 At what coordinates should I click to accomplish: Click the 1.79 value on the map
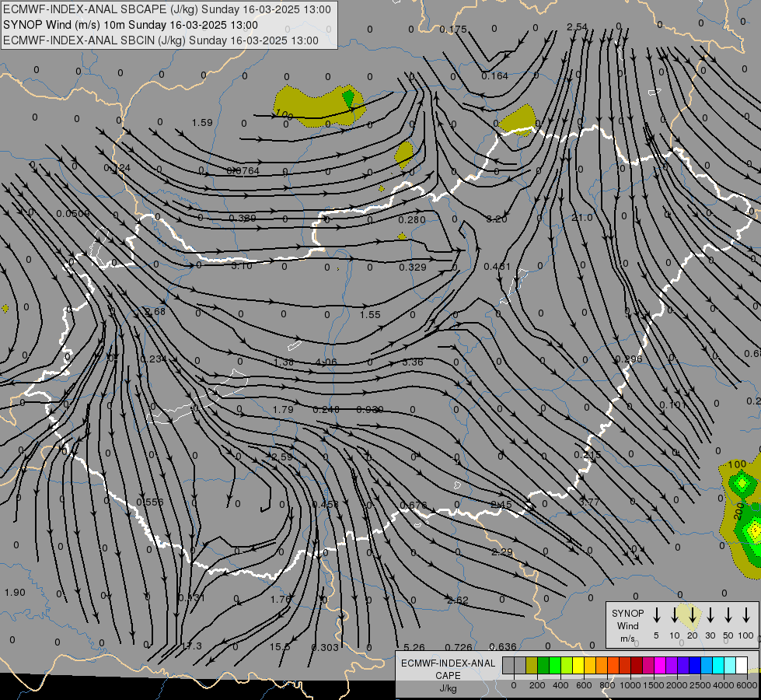pyautogui.click(x=283, y=410)
